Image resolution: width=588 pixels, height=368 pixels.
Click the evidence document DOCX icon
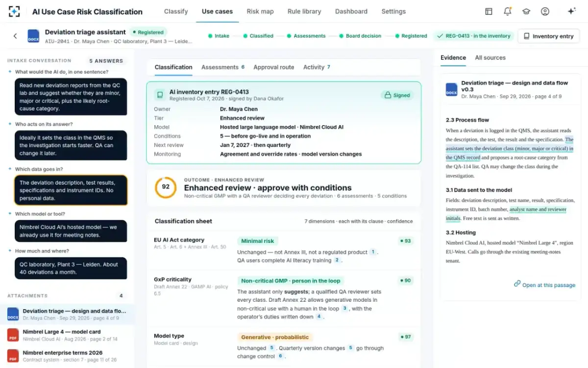pyautogui.click(x=451, y=89)
